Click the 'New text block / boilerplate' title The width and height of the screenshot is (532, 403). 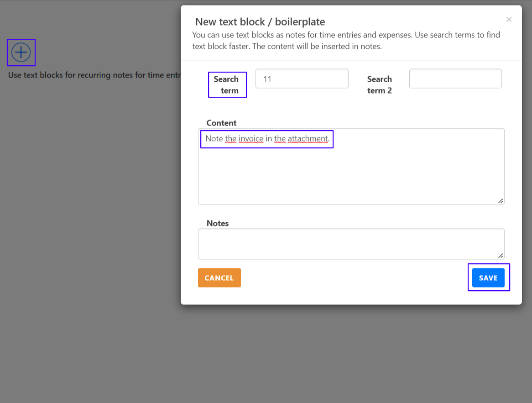coord(260,22)
